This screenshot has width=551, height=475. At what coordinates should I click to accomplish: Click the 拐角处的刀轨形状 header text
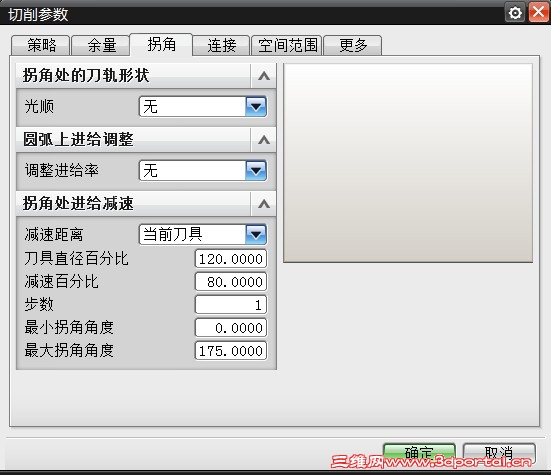coord(86,76)
